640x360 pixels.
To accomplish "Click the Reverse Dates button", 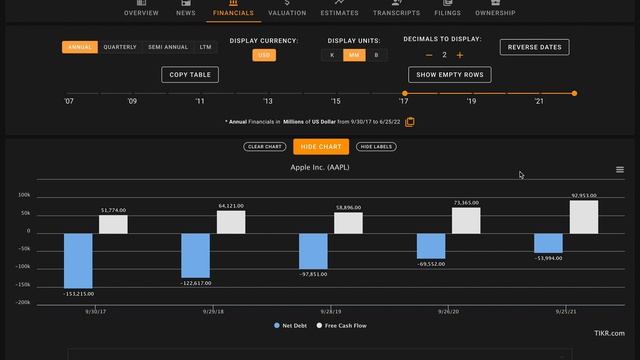I will tap(534, 47).
